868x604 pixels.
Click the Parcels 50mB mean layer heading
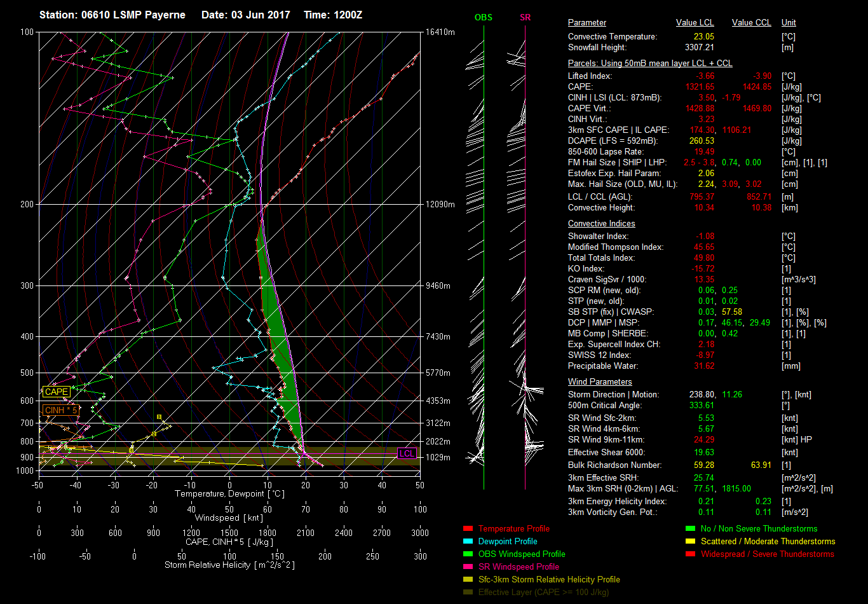[649, 64]
